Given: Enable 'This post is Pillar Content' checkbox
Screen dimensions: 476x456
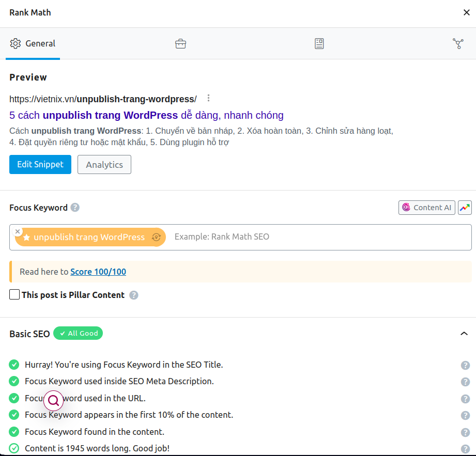Looking at the screenshot, I should 14,294.
